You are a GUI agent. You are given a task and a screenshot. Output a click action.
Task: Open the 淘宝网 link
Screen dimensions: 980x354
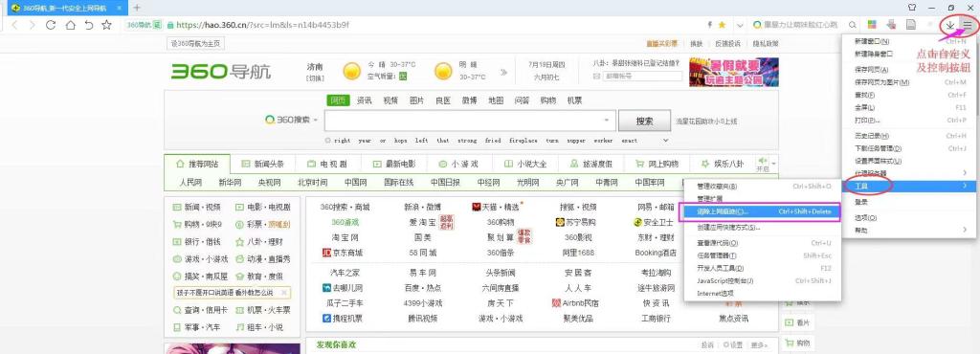pyautogui.click(x=345, y=237)
